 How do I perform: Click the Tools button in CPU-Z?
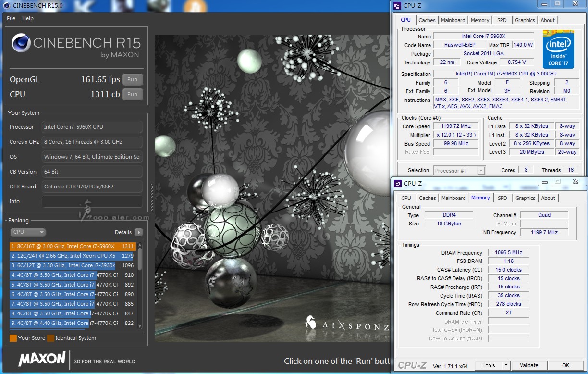489,365
